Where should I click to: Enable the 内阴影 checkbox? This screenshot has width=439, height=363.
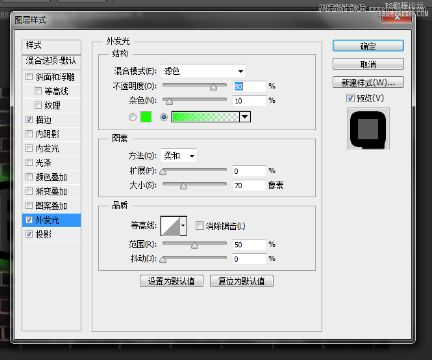(x=29, y=134)
